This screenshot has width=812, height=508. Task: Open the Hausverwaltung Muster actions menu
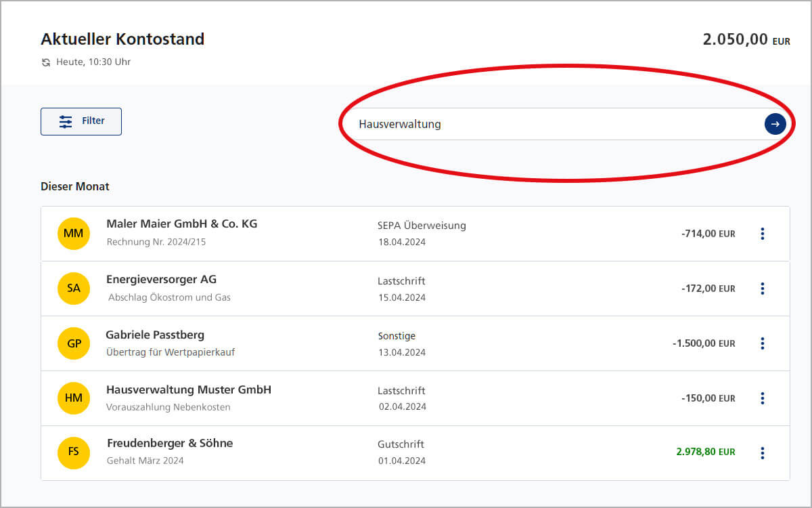(763, 398)
